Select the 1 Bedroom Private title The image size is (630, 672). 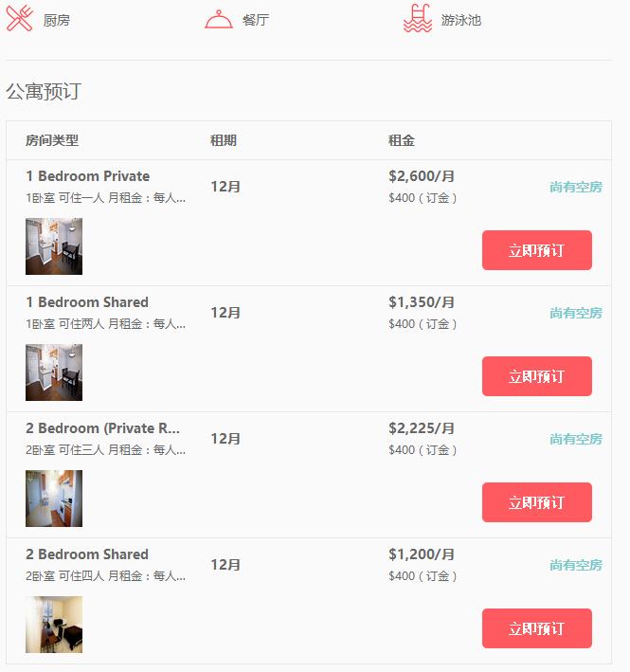click(87, 176)
